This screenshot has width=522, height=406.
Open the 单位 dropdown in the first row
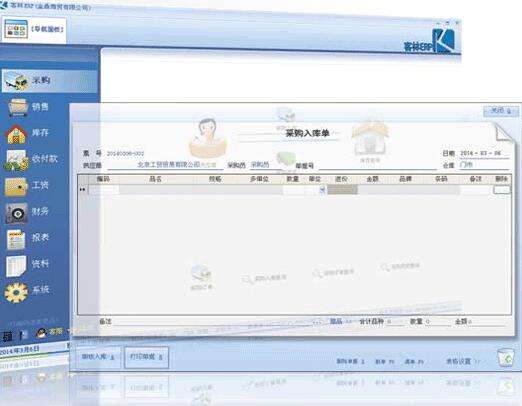coord(322,190)
